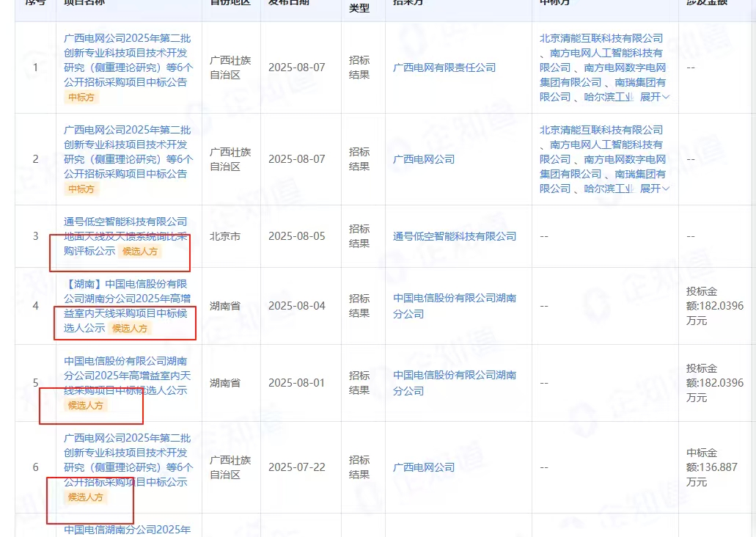756x537 pixels.
Task: Select serial number 6 cell
Action: [35, 467]
